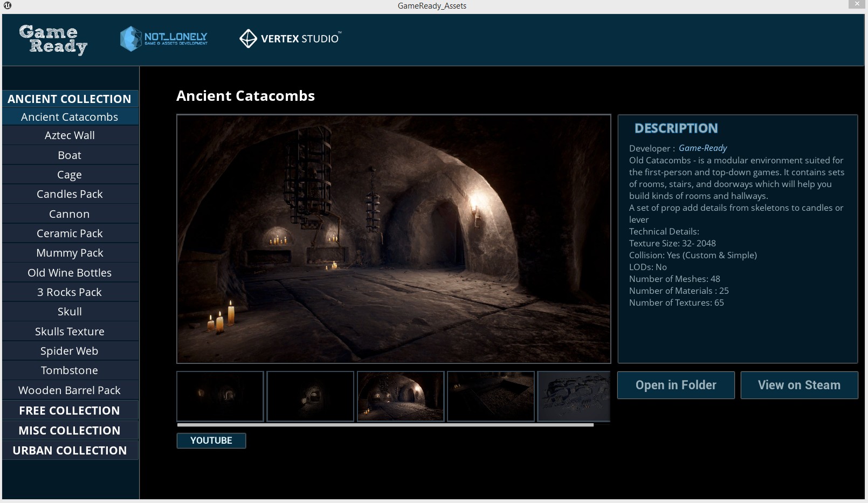Expand the MISC COLLECTION section
The image size is (868, 503).
tap(70, 430)
